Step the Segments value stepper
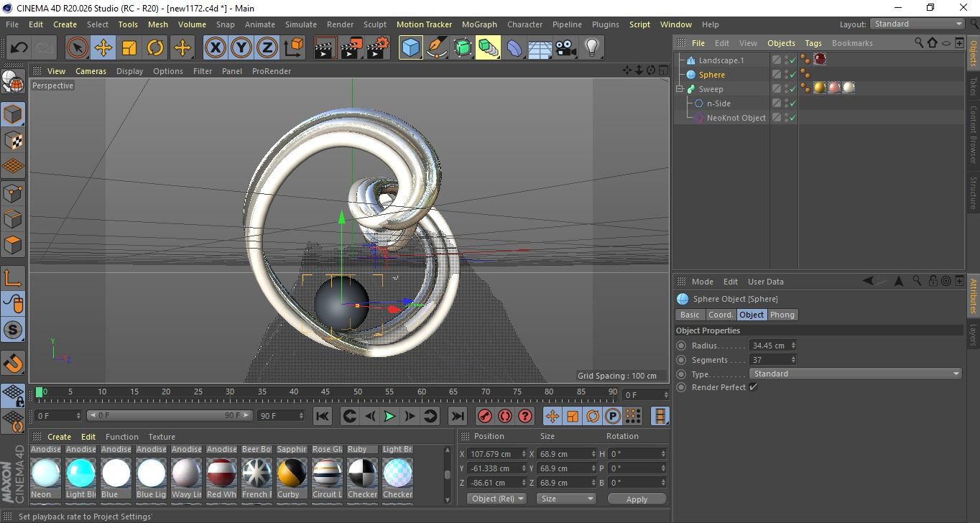980x523 pixels. (x=793, y=360)
